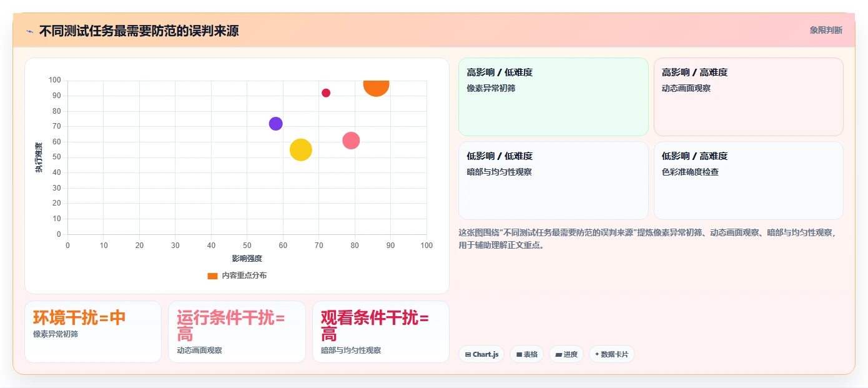
Task: Click the lightning icon beside the title
Action: point(29,31)
